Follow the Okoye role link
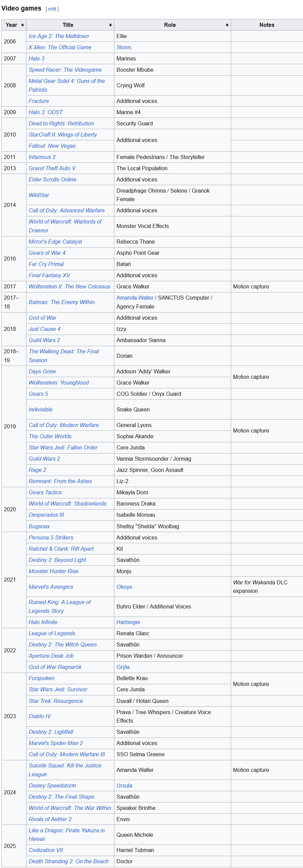 tap(125, 587)
